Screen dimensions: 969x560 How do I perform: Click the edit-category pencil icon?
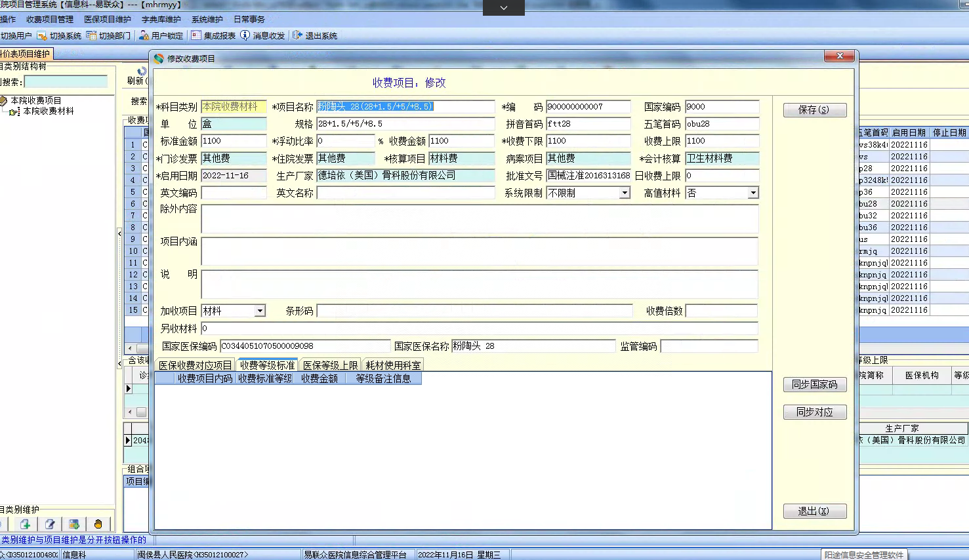(x=50, y=524)
